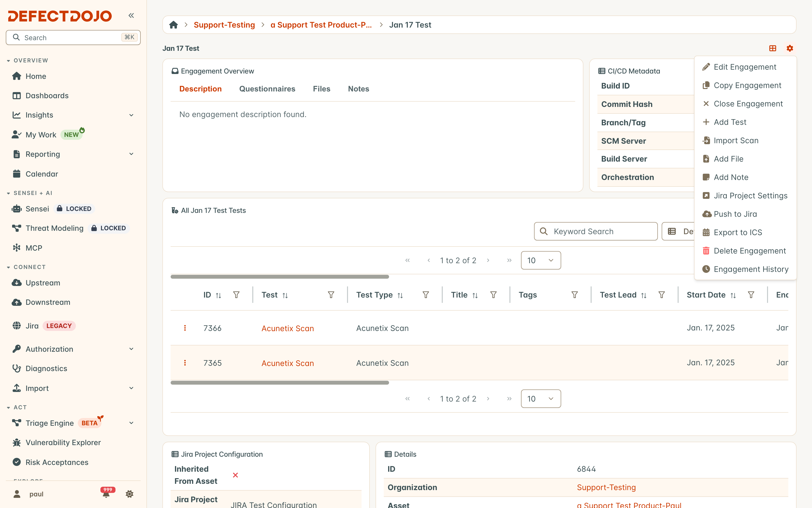Collapse the OVERVIEW sidebar group
Viewport: 812px width, 508px height.
(28, 60)
